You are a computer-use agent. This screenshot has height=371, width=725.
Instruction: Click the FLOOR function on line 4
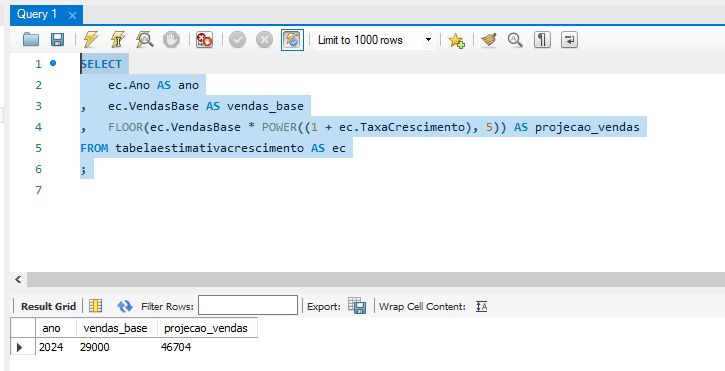coord(126,127)
